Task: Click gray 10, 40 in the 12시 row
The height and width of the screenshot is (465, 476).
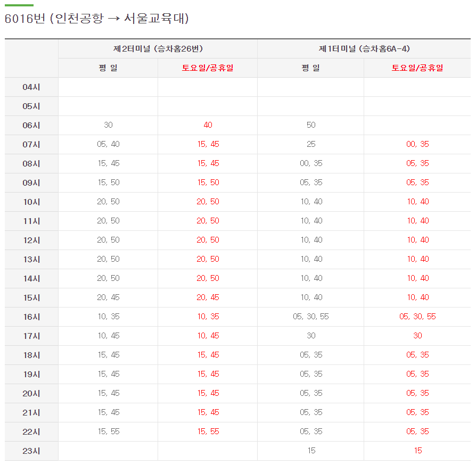Action: pos(311,239)
